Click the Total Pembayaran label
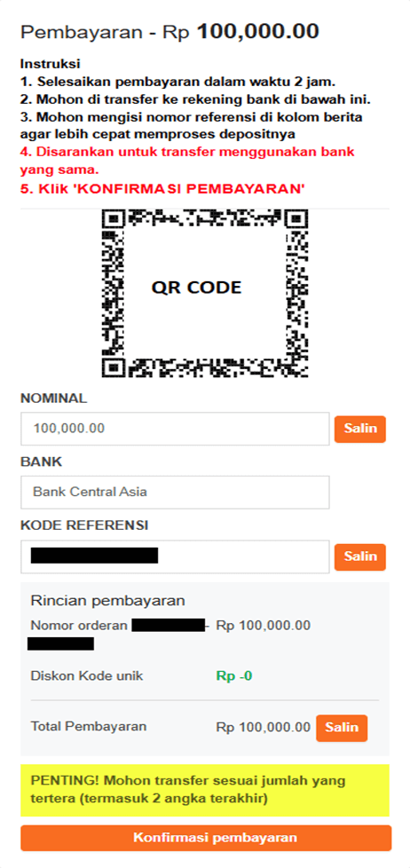This screenshot has width=410, height=868. pos(89,726)
